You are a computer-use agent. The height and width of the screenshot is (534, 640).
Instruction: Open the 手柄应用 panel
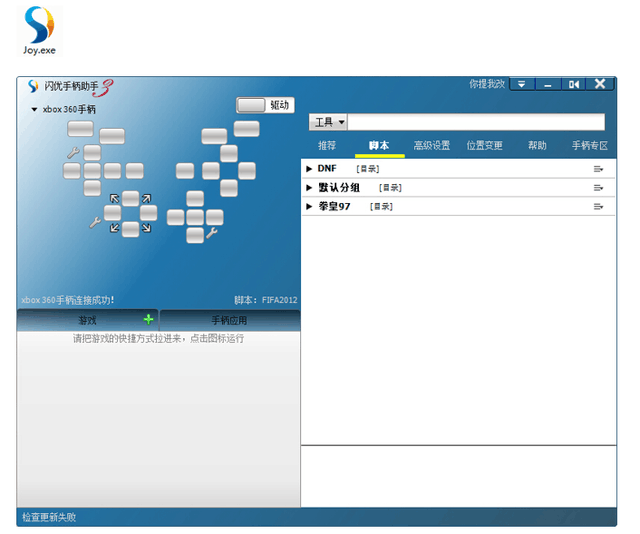[229, 320]
